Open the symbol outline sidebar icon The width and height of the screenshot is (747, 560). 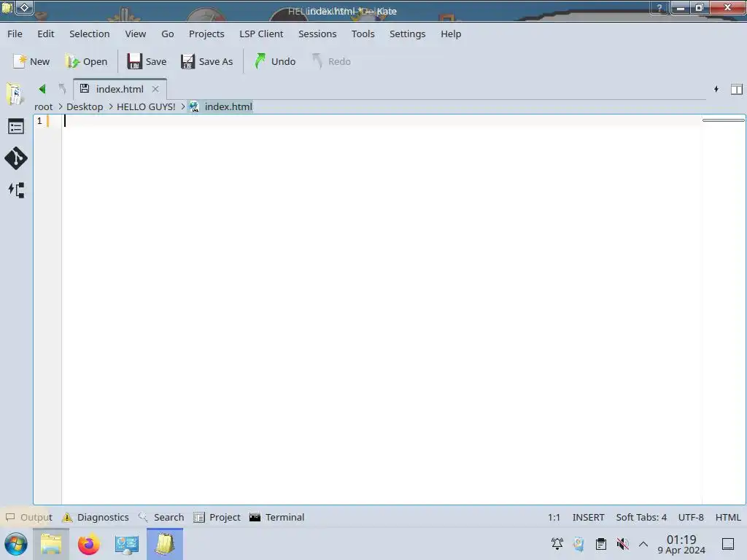16,190
